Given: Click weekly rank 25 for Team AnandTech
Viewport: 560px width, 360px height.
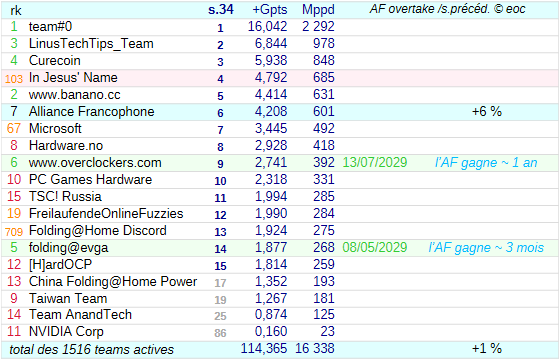Looking at the screenshot, I should click(220, 316).
